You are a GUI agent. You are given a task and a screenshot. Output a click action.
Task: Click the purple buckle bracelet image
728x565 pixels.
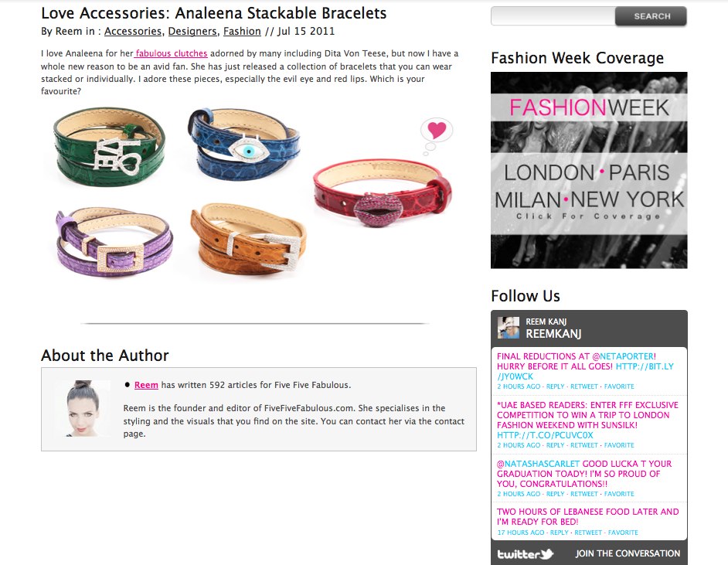[114, 241]
